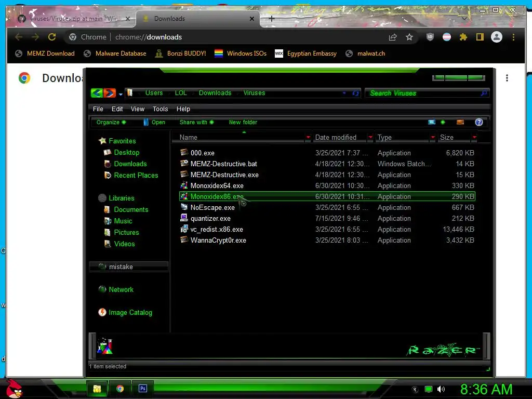This screenshot has width=532, height=399.
Task: Open Size column filter dropdown
Action: tap(474, 137)
